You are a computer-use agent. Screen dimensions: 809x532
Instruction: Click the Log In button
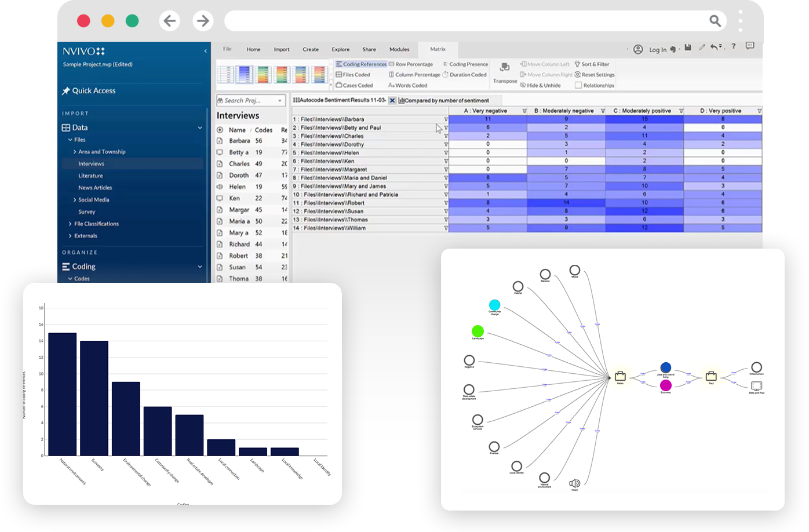pos(657,50)
